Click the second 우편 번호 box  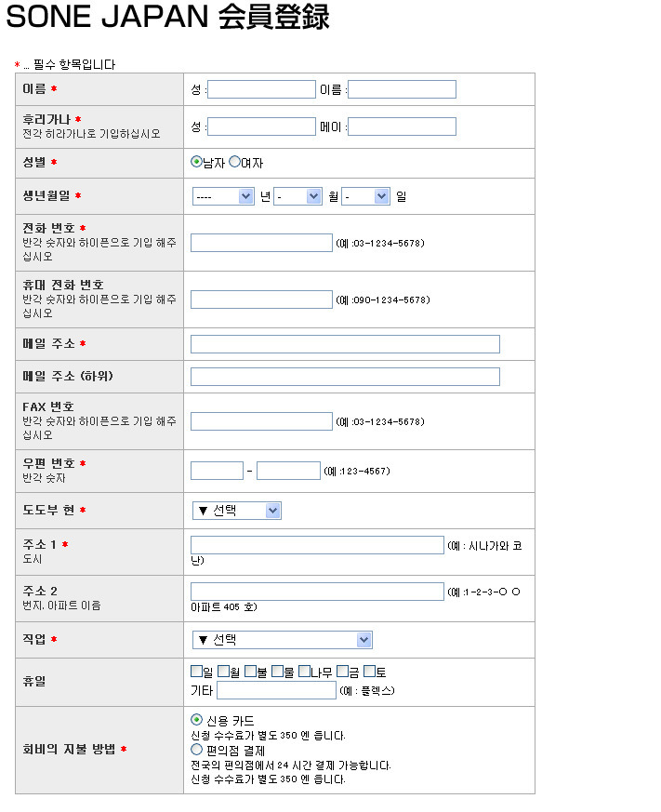tap(288, 471)
